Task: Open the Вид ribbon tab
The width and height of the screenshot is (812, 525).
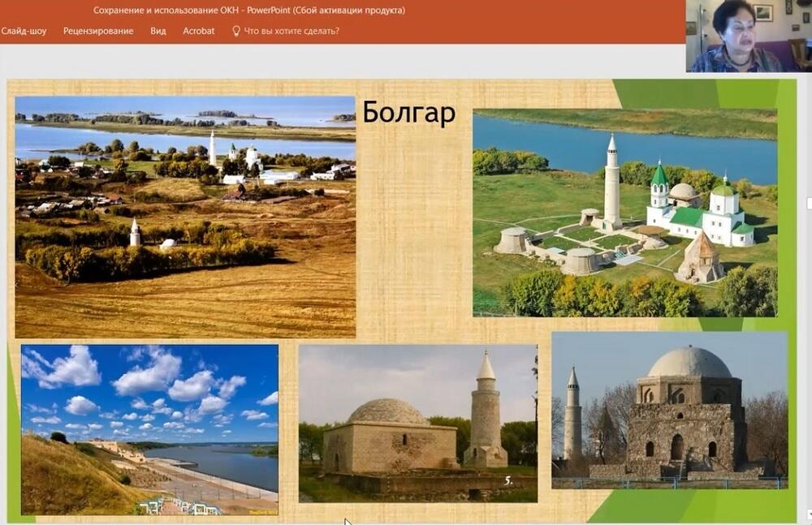Action: click(x=158, y=31)
